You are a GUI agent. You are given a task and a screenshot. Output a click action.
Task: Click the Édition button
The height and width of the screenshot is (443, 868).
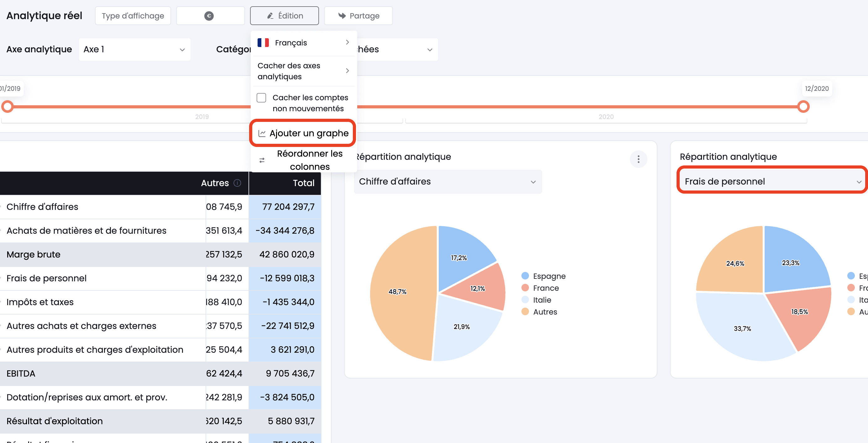(285, 16)
